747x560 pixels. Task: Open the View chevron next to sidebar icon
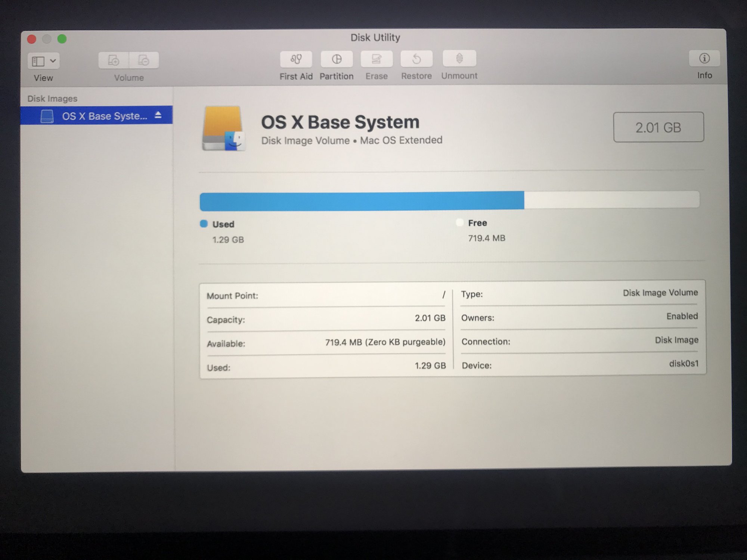(53, 60)
